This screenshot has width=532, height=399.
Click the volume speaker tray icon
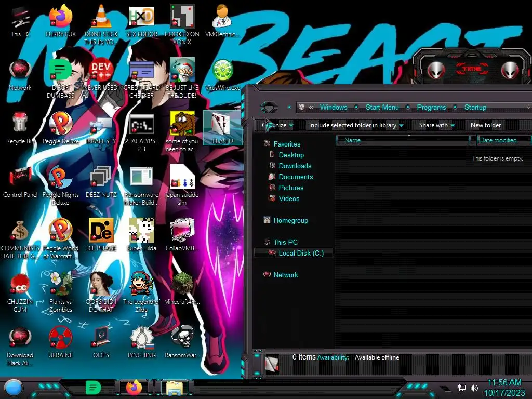(x=474, y=388)
